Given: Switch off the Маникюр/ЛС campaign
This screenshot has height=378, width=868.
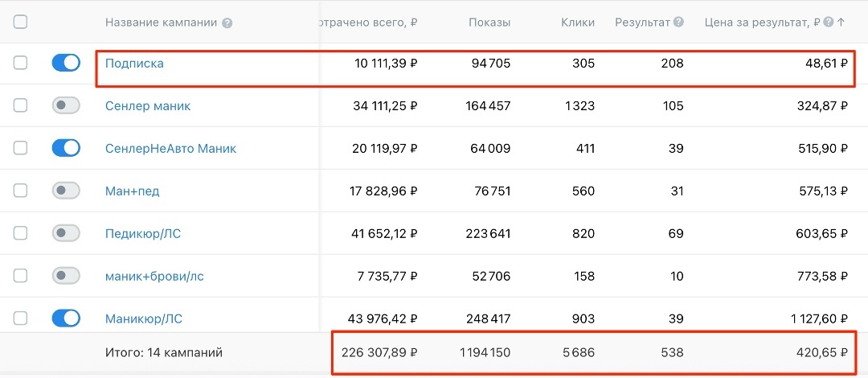Looking at the screenshot, I should click(x=66, y=318).
